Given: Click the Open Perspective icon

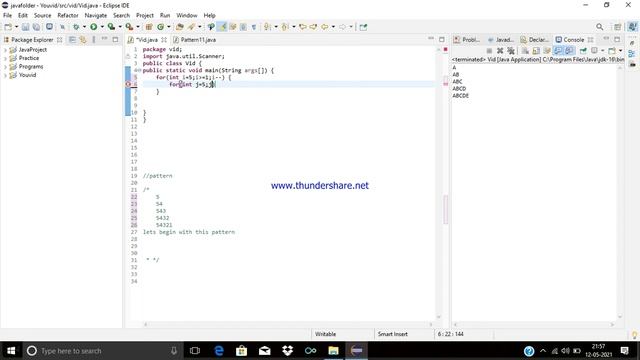Looking at the screenshot, I should click(x=618, y=27).
